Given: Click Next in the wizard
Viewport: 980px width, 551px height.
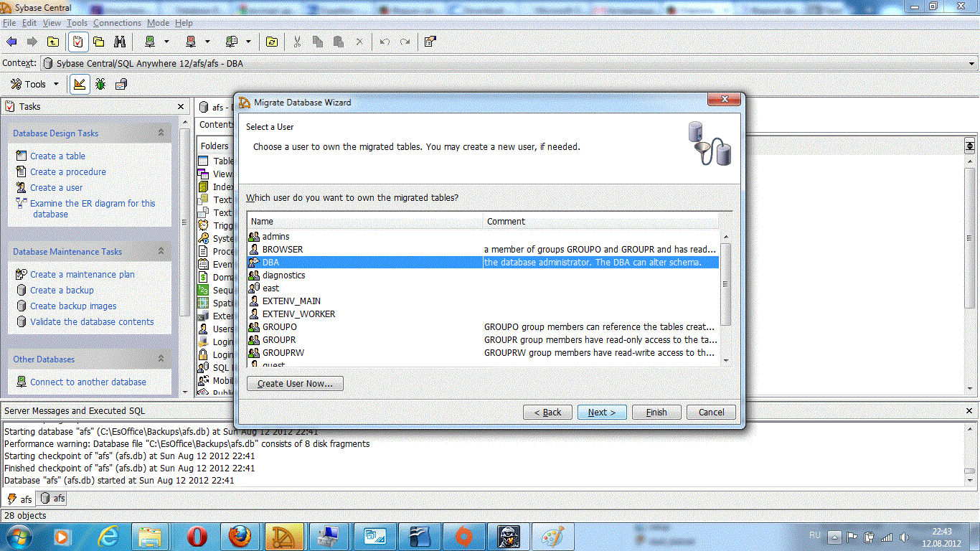Looking at the screenshot, I should (x=602, y=412).
